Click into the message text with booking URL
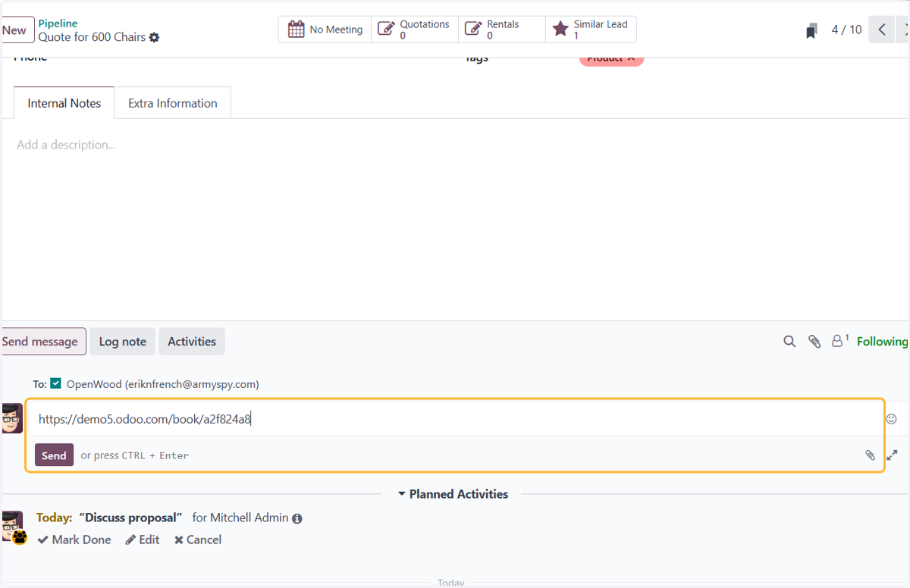The image size is (910, 588). 455,419
